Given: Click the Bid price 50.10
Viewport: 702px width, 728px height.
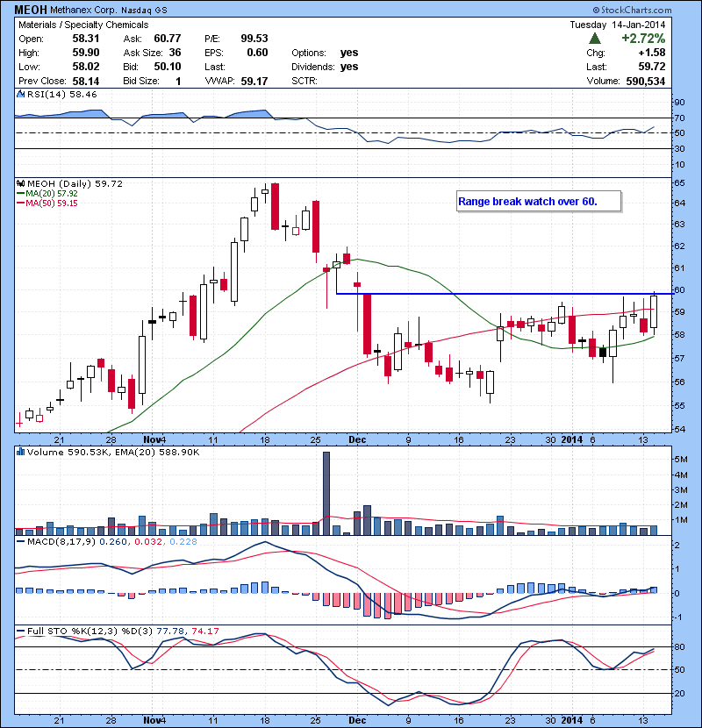Looking at the screenshot, I should click(x=168, y=67).
